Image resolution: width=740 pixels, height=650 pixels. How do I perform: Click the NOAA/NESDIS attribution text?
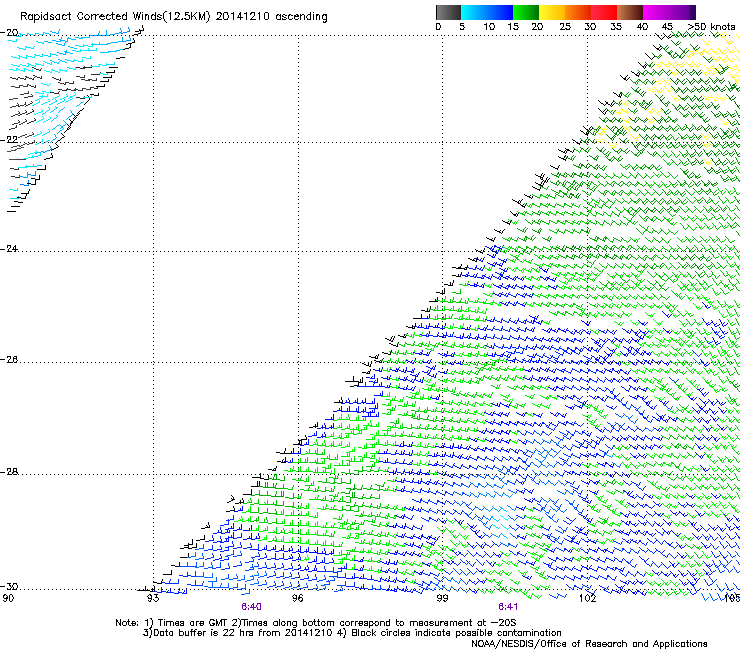tap(589, 644)
